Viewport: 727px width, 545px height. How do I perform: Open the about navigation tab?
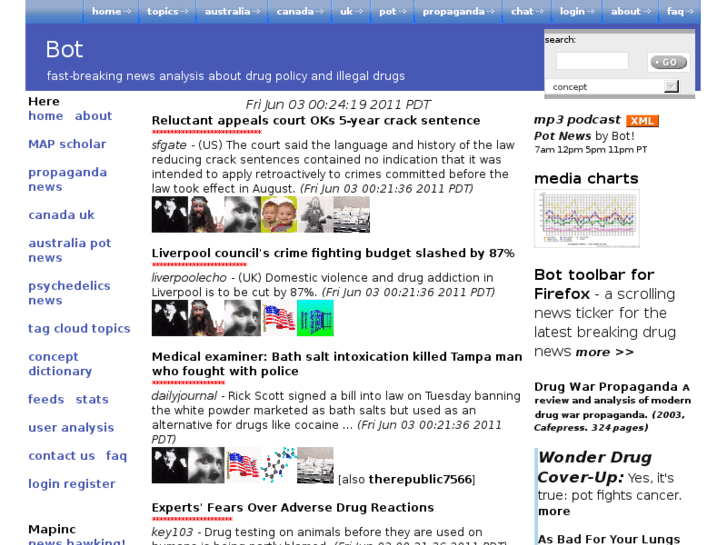pos(631,12)
